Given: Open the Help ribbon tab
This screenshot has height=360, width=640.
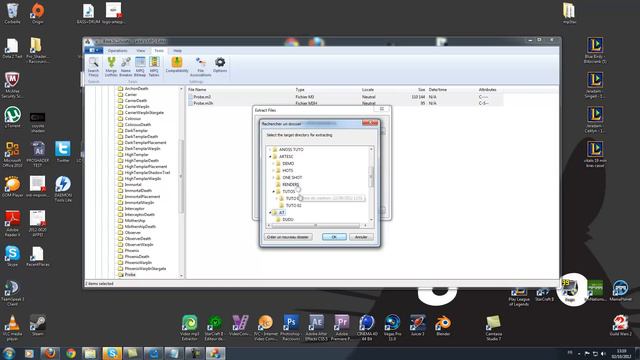Looking at the screenshot, I should click(177, 51).
